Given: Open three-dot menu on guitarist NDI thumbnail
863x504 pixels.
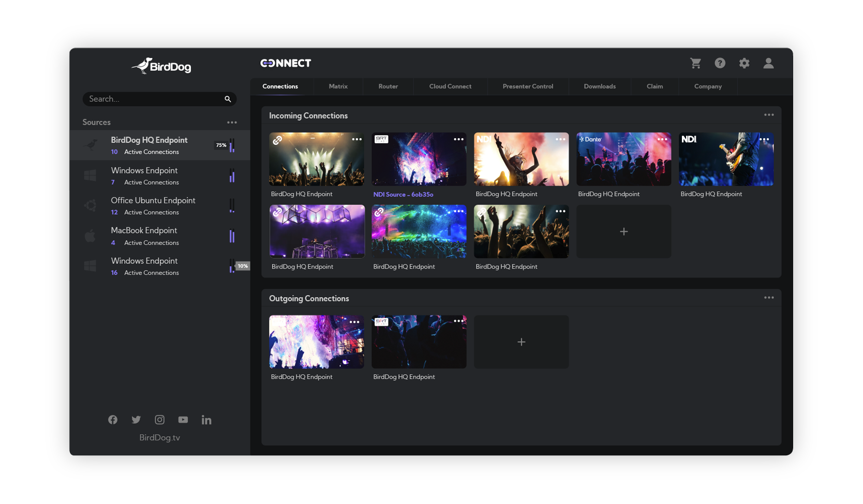Looking at the screenshot, I should coord(764,139).
